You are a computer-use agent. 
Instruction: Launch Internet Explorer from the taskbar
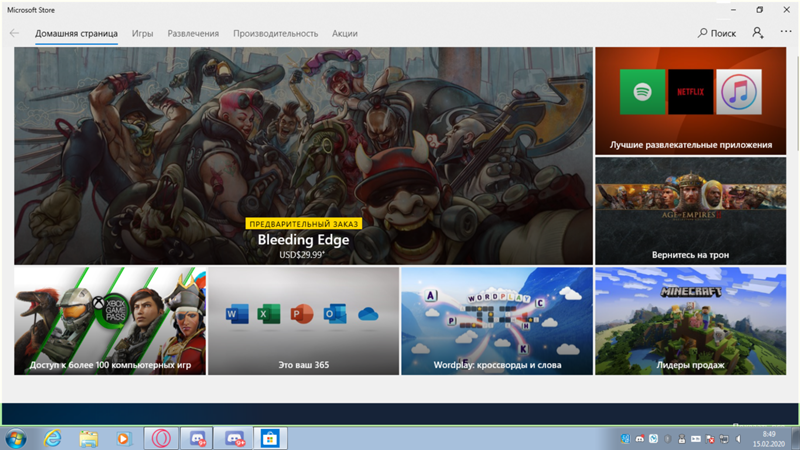[x=53, y=438]
